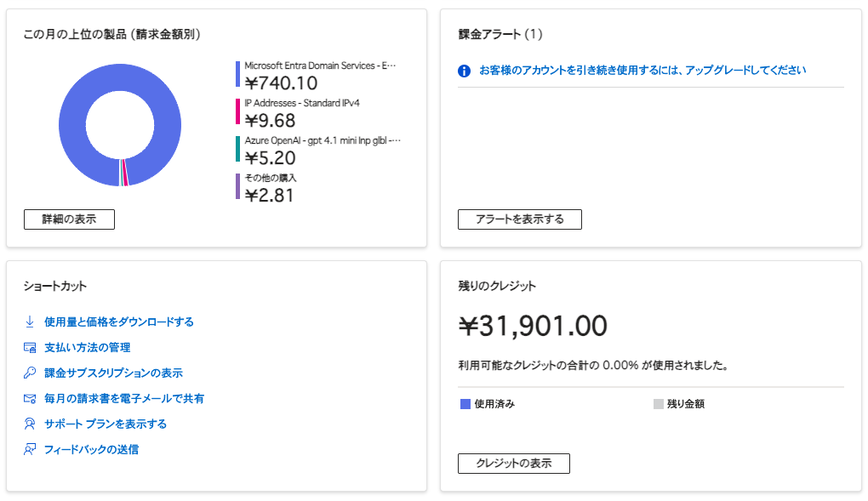Click the blue 使用済み legend swatch
The image size is (868, 501).
pyautogui.click(x=465, y=403)
